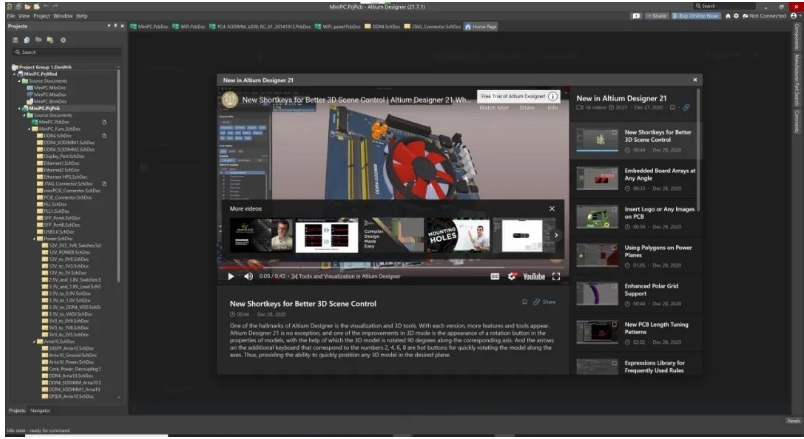Switch to the Wifi.PcbDoc tab
The image size is (804, 439).
pos(189,26)
